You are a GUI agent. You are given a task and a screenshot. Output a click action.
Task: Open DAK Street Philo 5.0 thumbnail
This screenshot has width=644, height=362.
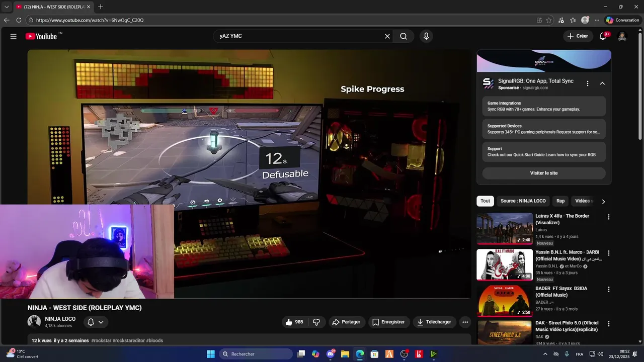pos(505,332)
